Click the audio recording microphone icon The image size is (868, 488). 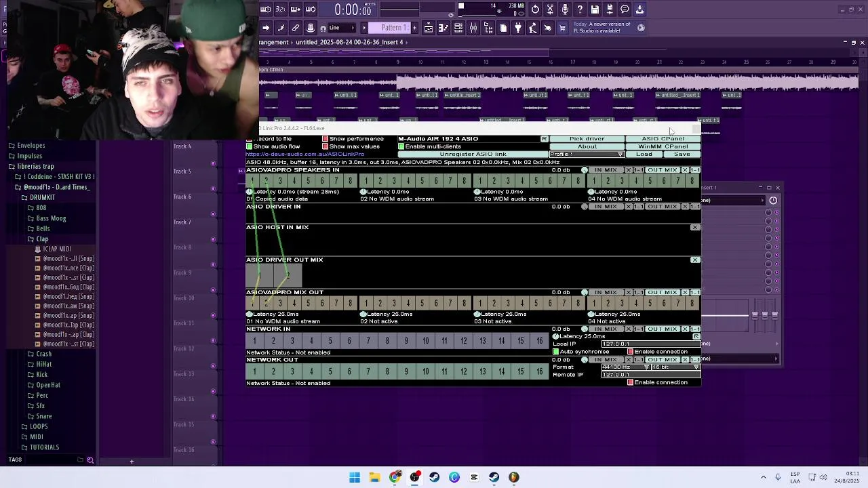coord(565,9)
